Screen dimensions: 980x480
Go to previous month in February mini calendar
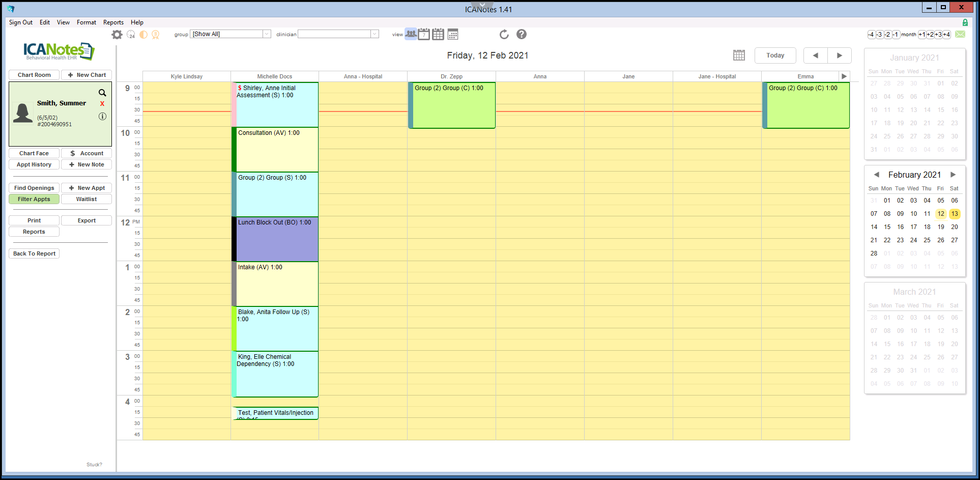pyautogui.click(x=876, y=175)
